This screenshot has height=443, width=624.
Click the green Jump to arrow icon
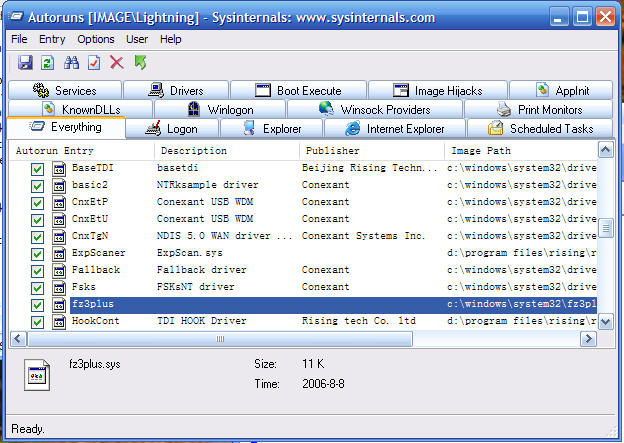(140, 62)
